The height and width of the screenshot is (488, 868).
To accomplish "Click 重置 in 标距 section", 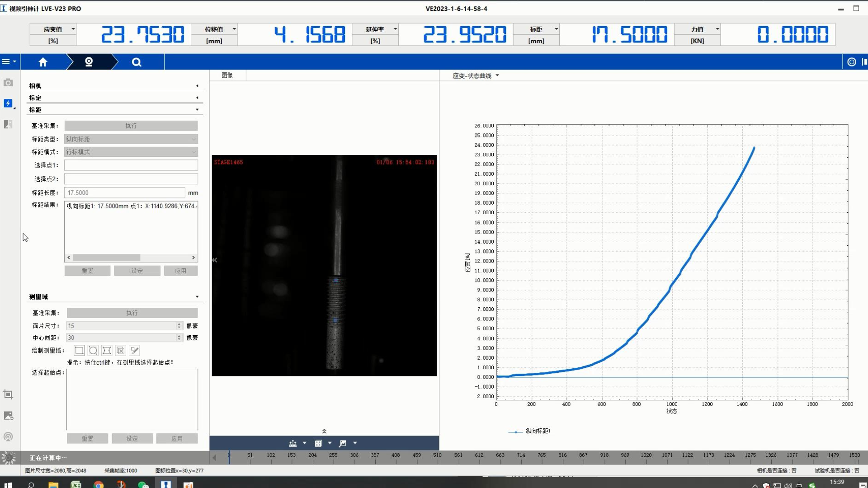I will [x=88, y=271].
